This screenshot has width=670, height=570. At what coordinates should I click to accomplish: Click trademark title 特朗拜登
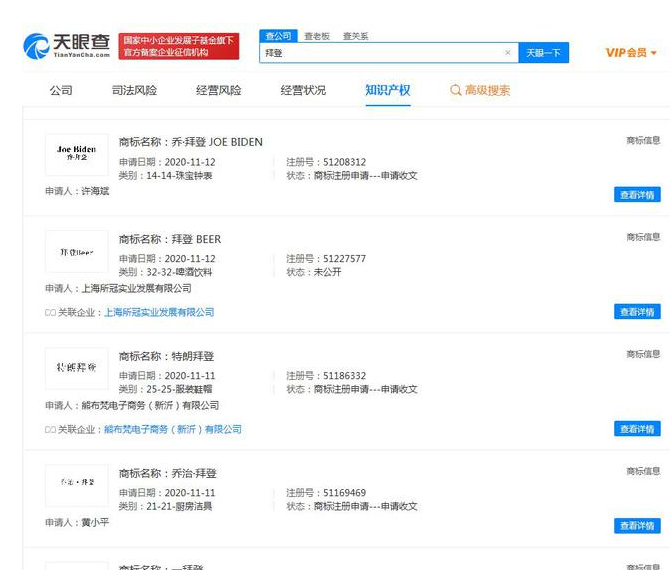pyautogui.click(x=192, y=356)
